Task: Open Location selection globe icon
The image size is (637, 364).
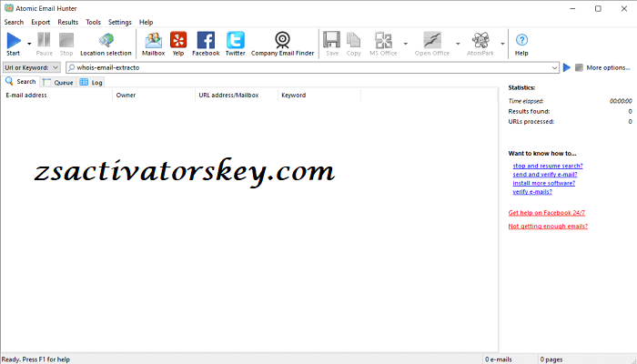Action: click(x=106, y=40)
